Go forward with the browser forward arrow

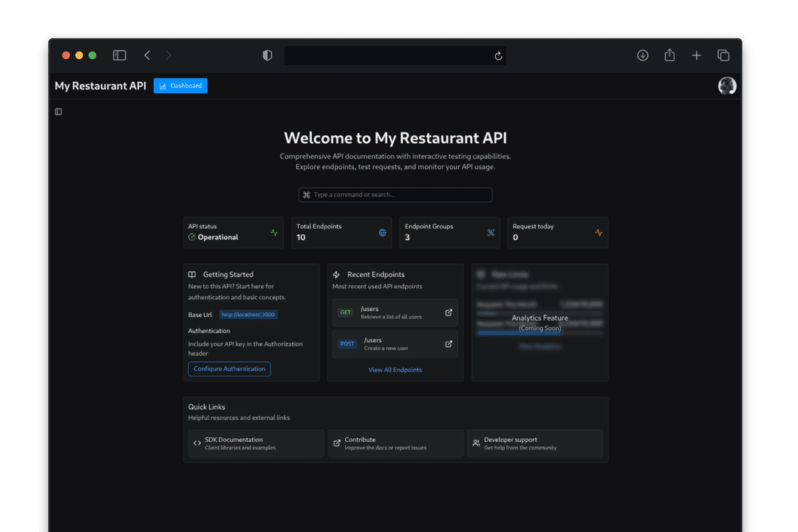click(168, 55)
